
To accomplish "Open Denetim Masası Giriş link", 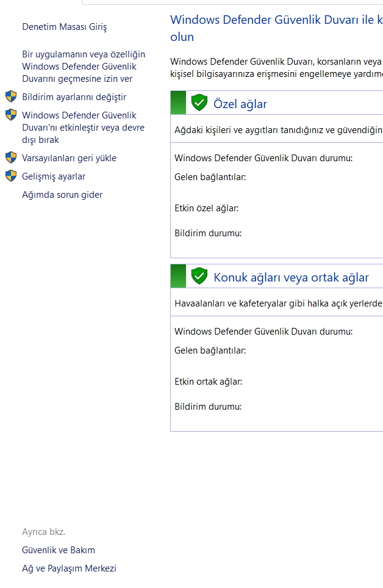I will [x=65, y=27].
